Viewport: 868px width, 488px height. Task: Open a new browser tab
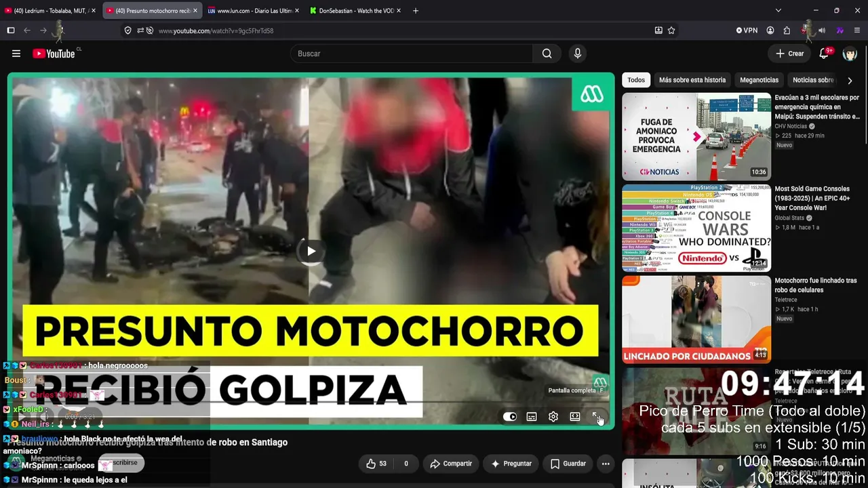[416, 11]
